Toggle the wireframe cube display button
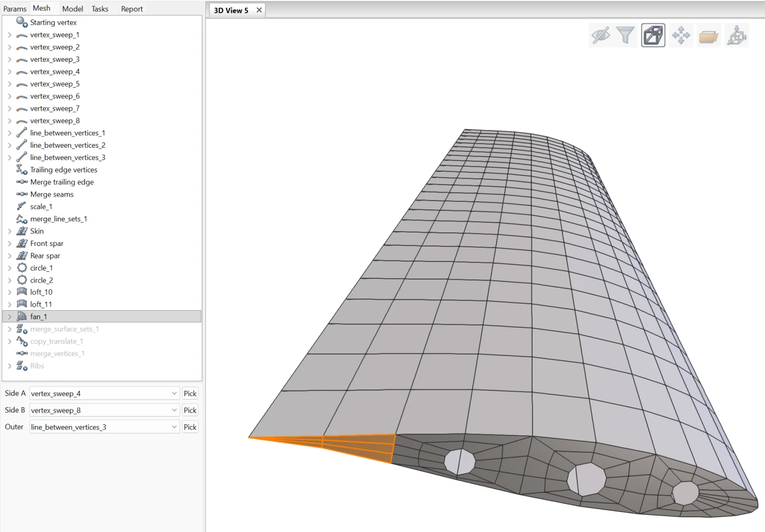765x532 pixels. (653, 35)
